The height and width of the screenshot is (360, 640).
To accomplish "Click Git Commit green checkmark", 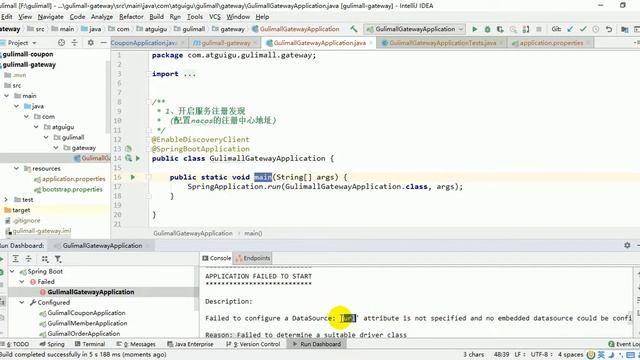I will [x=583, y=29].
